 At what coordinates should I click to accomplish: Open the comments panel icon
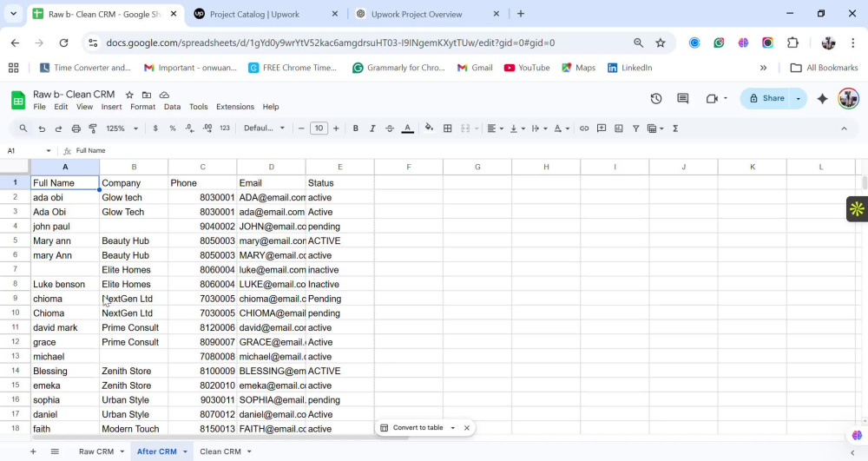(x=682, y=98)
